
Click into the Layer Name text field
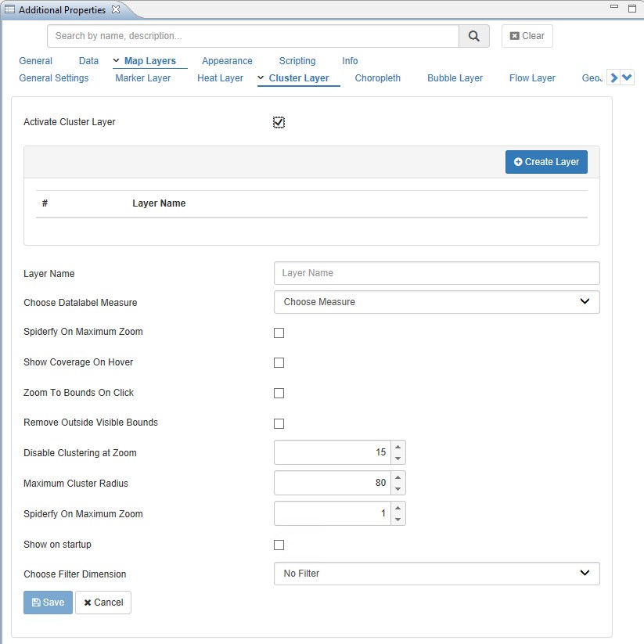[436, 273]
